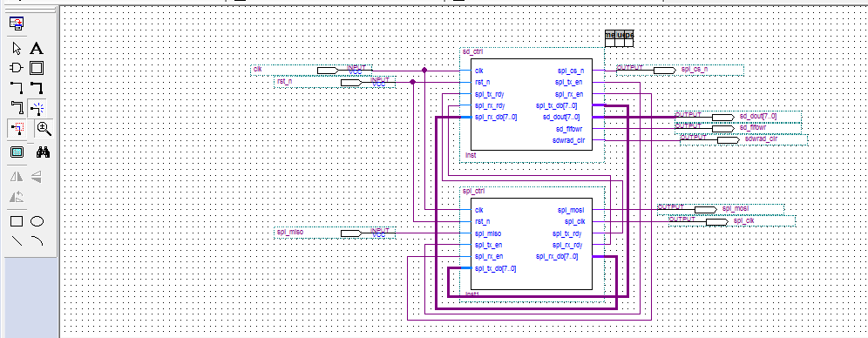This screenshot has width=868, height=338.
Task: Activate the Zoom magnifier tool
Action: [44, 128]
